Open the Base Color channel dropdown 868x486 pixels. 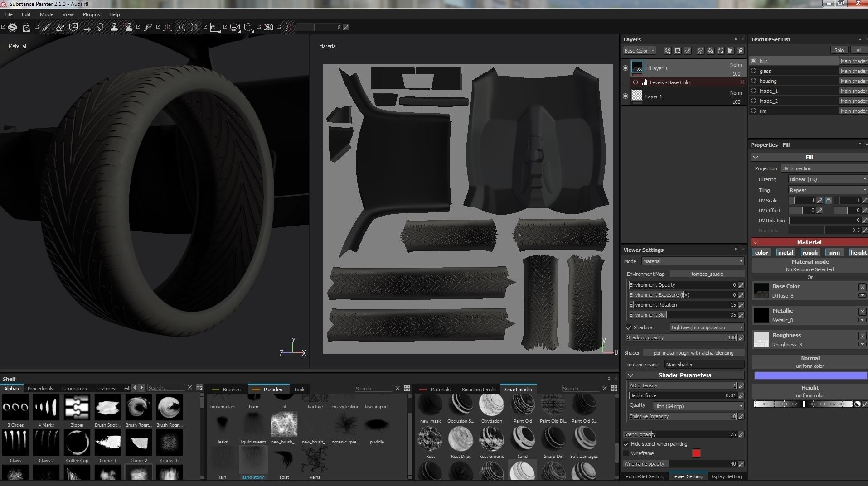[639, 51]
